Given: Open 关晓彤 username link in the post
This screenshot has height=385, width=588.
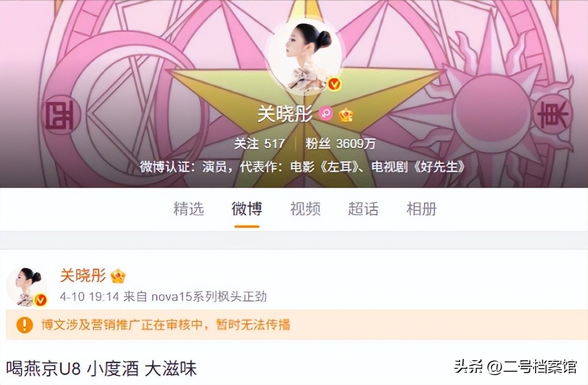Looking at the screenshot, I should (x=83, y=275).
